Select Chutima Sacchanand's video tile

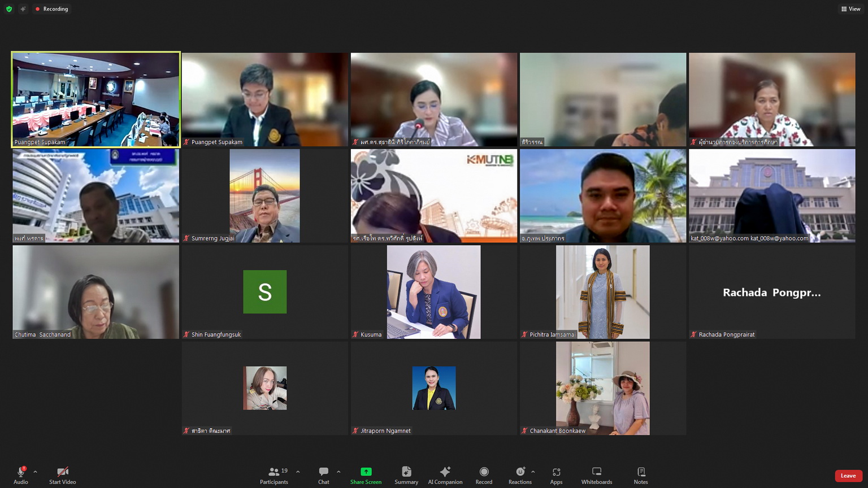[96, 292]
